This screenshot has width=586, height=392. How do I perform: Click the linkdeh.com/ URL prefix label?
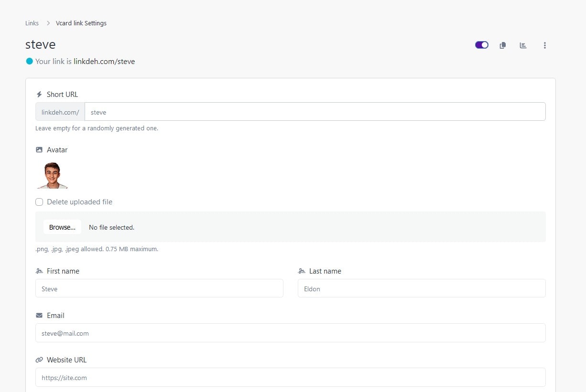pyautogui.click(x=59, y=112)
